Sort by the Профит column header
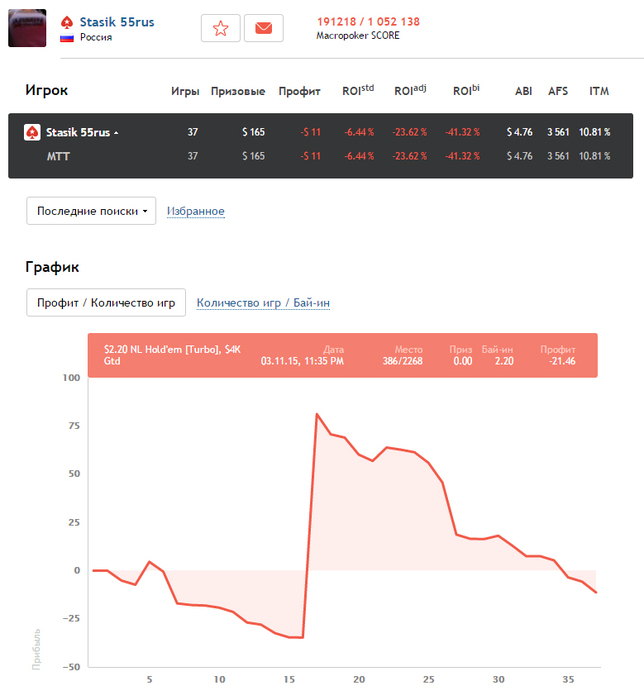 [x=299, y=91]
